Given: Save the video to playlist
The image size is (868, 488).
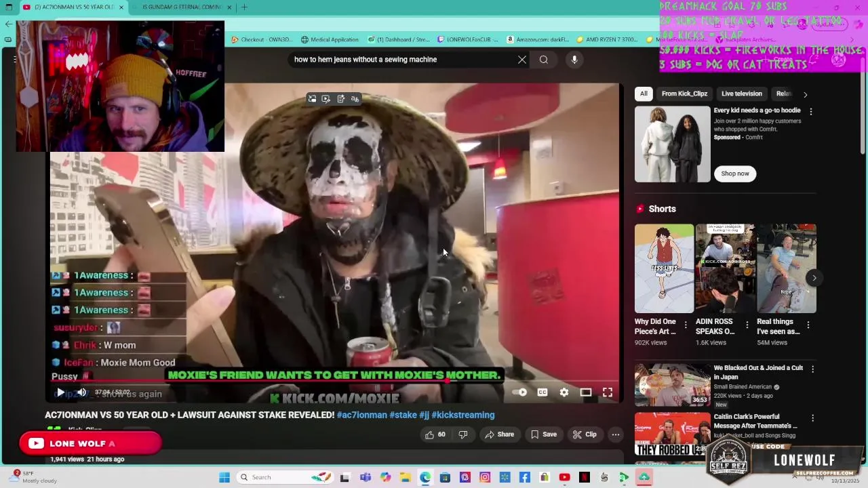Looking at the screenshot, I should [x=544, y=434].
